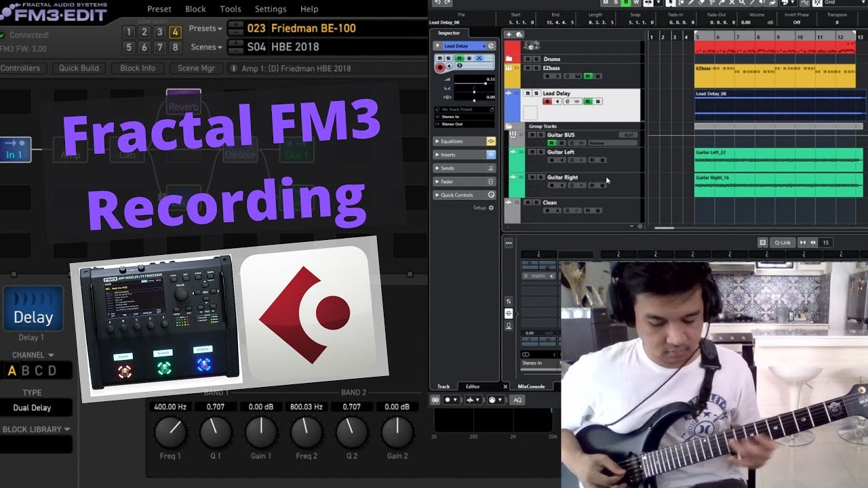Toggle Inspector record enable button

tap(440, 67)
